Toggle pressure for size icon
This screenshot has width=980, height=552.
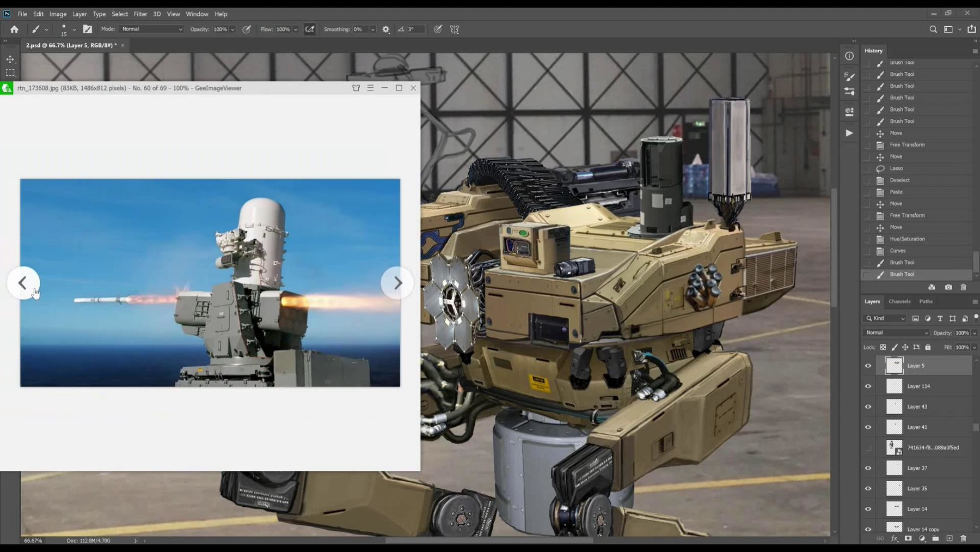438,29
